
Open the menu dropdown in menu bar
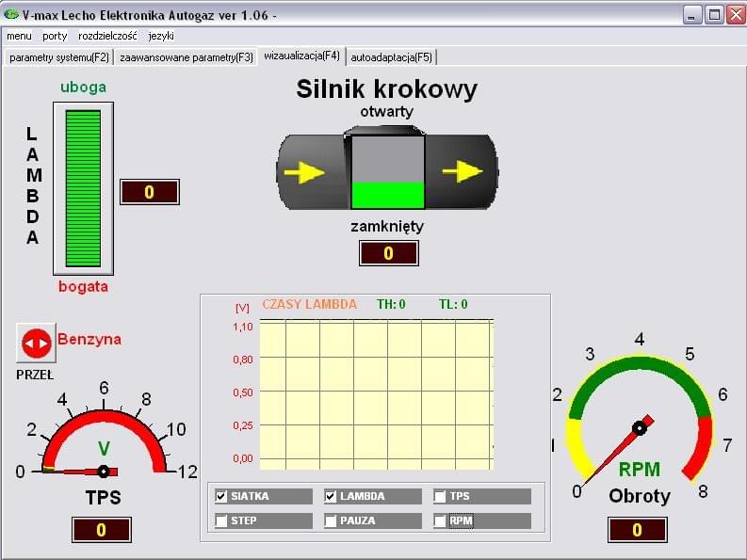point(19,36)
